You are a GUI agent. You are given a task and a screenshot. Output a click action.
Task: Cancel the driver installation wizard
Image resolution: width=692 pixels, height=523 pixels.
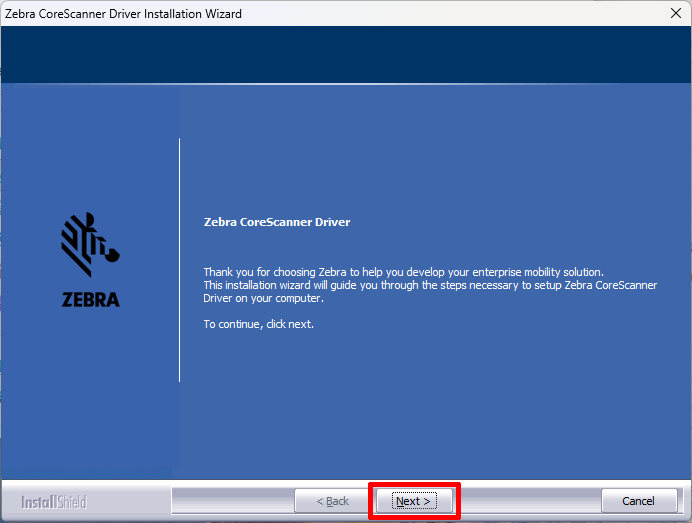pos(639,501)
